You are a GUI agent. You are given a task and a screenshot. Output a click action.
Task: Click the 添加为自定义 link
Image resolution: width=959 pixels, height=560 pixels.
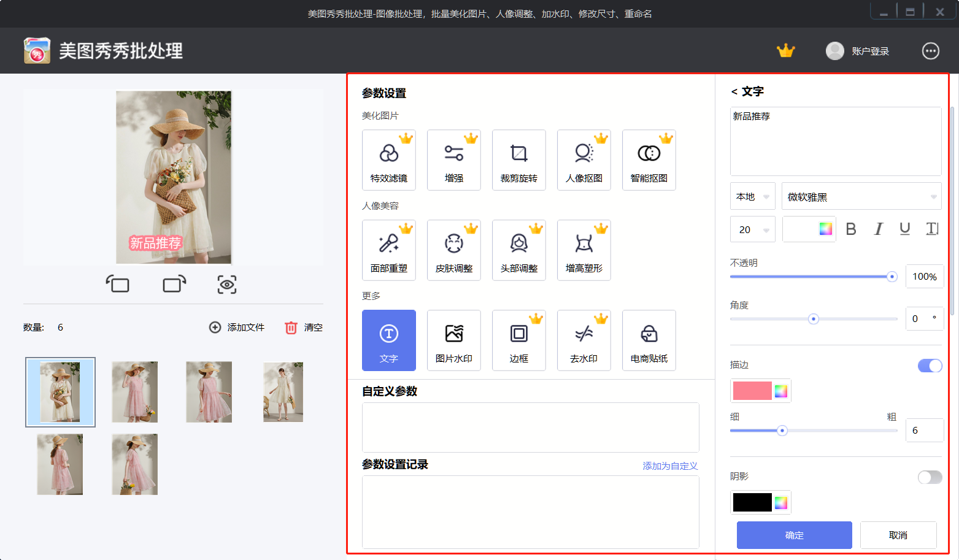pyautogui.click(x=670, y=466)
